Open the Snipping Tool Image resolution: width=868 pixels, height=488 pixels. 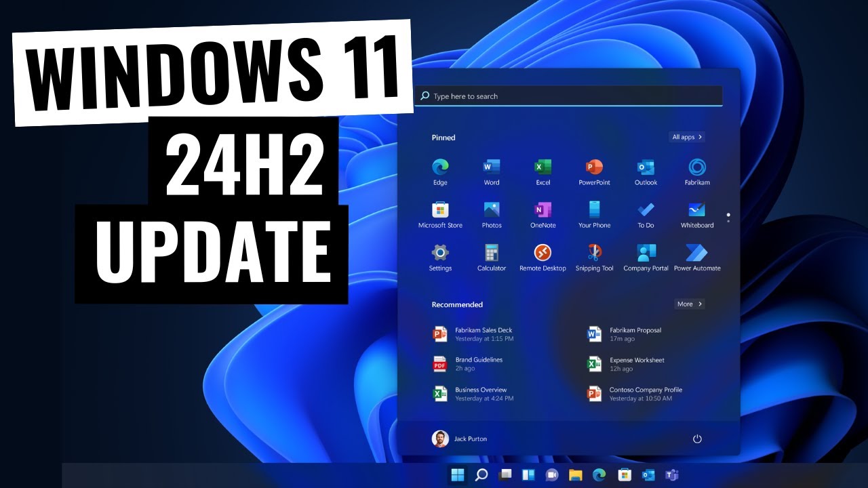point(594,258)
